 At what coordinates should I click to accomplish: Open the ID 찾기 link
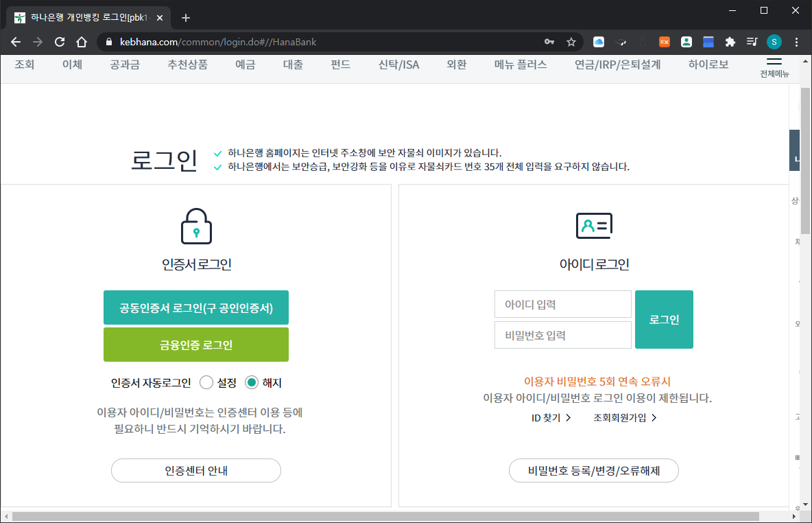pos(551,418)
